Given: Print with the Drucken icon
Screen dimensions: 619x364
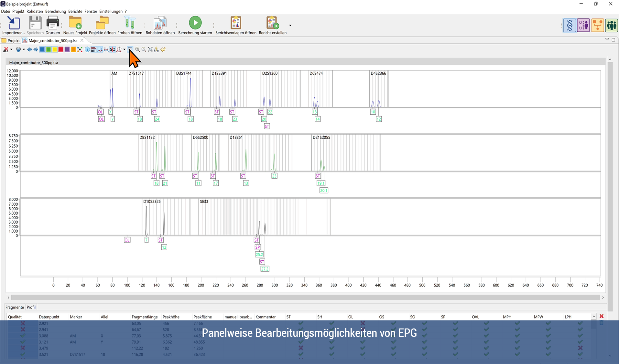Looking at the screenshot, I should click(x=52, y=23).
